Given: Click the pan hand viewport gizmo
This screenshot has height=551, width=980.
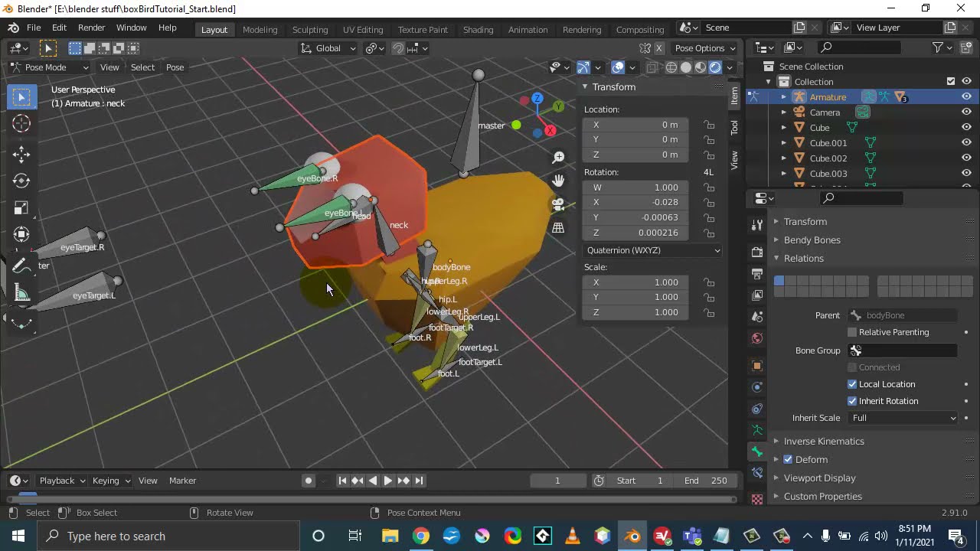Looking at the screenshot, I should pyautogui.click(x=558, y=181).
